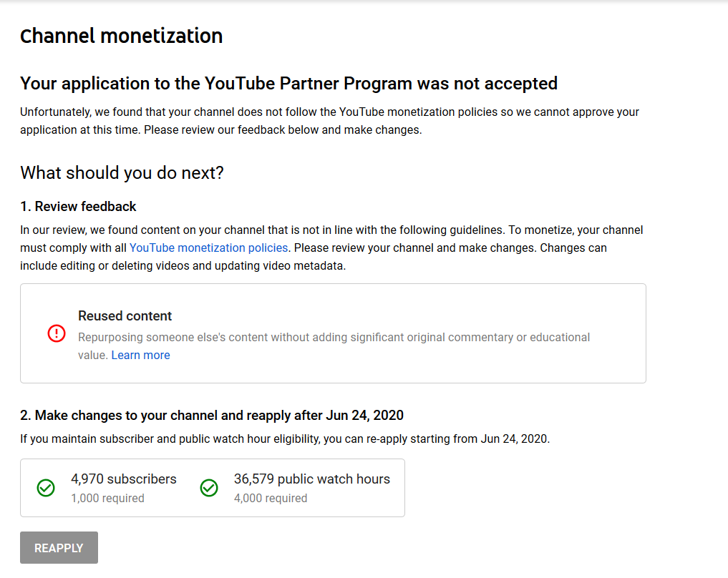Screen dimensions: 728x578
Task: Open the YouTube monetization policies link
Action: (x=208, y=248)
